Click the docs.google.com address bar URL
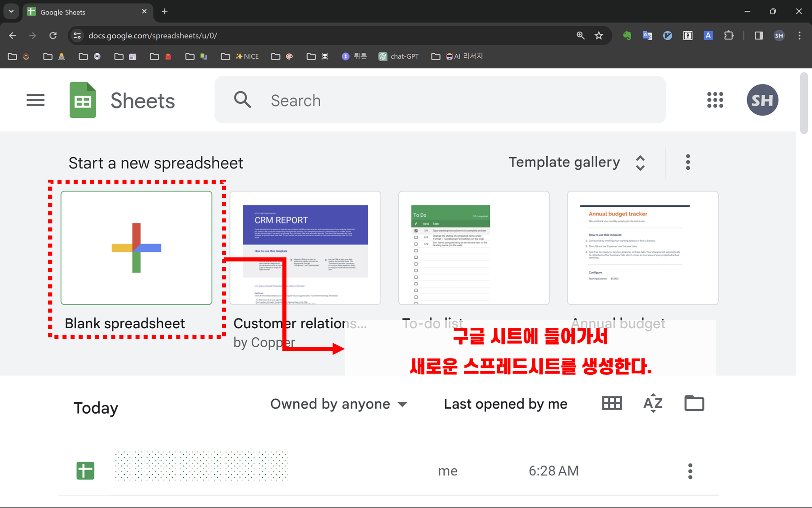This screenshot has height=508, width=812. pos(152,36)
